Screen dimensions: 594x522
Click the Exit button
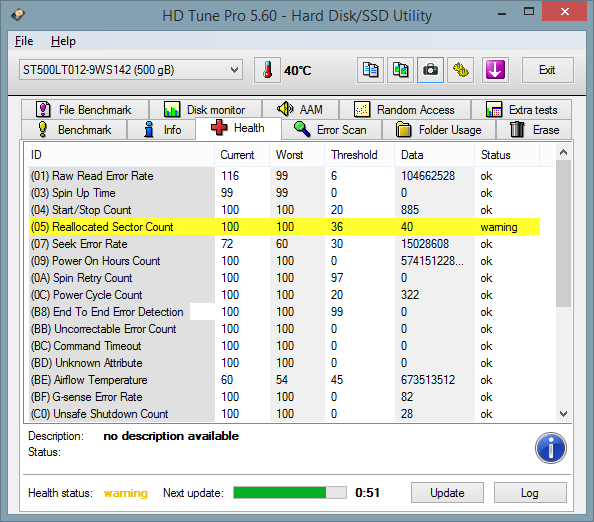(x=547, y=70)
